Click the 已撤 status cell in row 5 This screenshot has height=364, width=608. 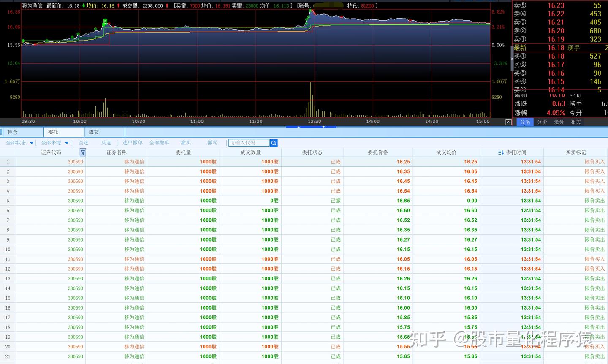tap(336, 201)
